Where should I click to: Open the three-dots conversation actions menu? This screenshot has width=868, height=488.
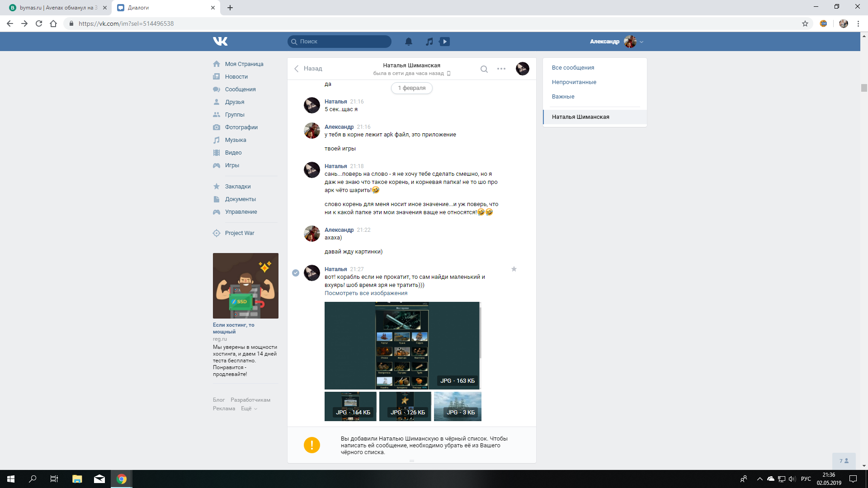click(501, 69)
